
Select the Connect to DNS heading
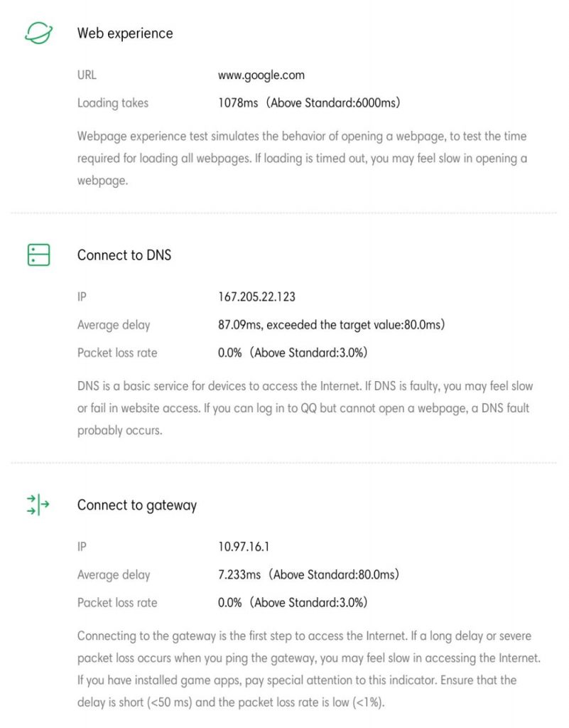[124, 255]
